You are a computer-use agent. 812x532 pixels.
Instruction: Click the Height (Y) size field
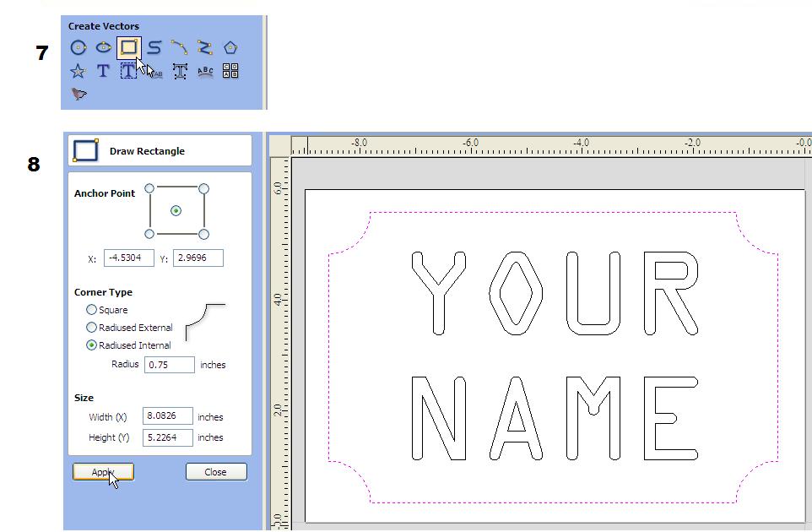click(168, 437)
